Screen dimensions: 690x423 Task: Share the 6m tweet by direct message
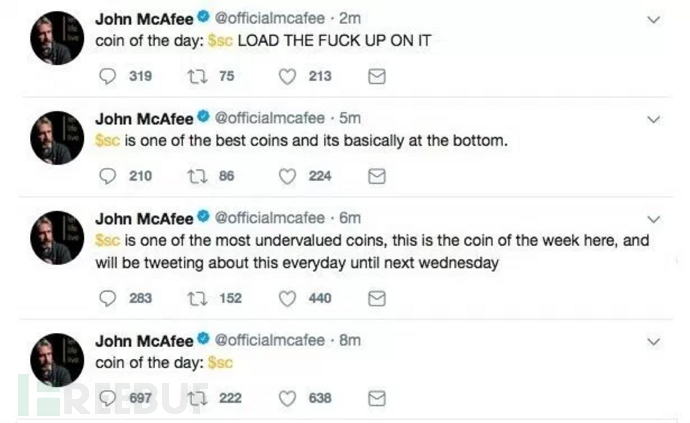click(377, 298)
